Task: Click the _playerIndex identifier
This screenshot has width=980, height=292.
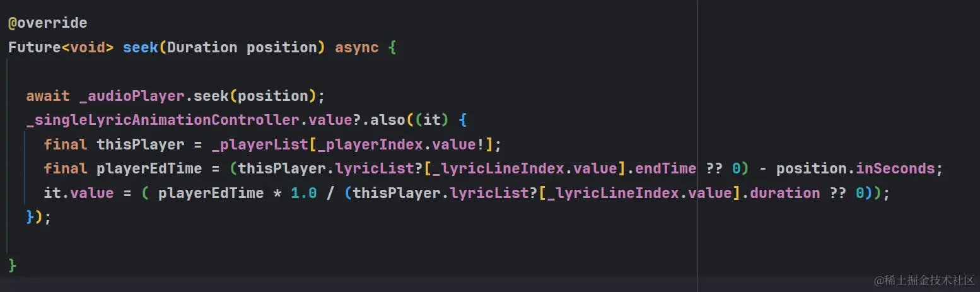Action: 370,144
